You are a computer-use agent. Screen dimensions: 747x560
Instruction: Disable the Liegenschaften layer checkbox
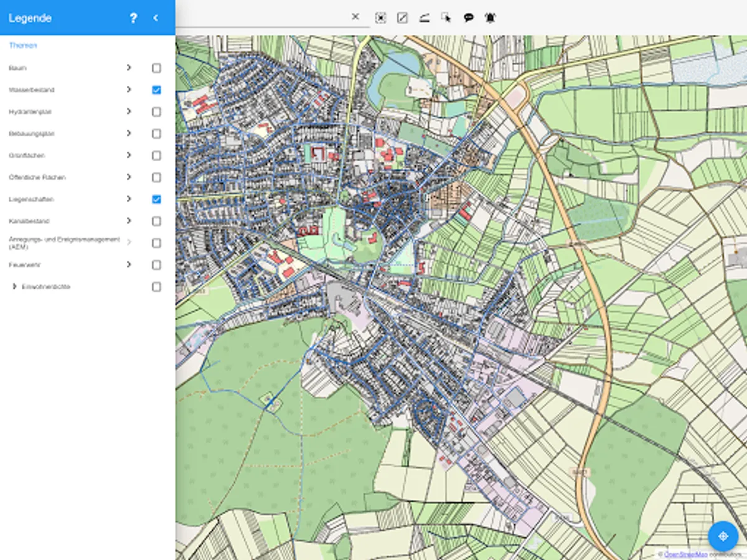pyautogui.click(x=156, y=199)
